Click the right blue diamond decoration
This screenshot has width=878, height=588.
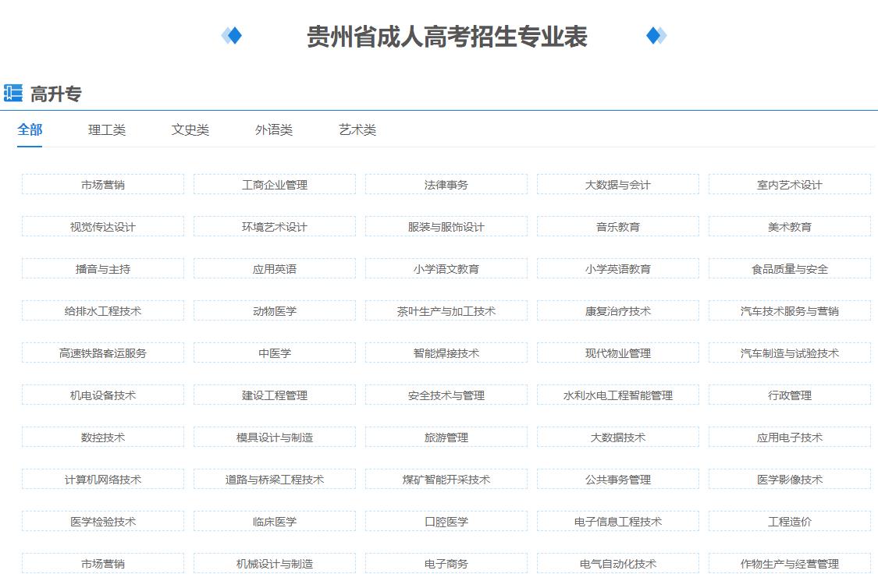(x=656, y=36)
